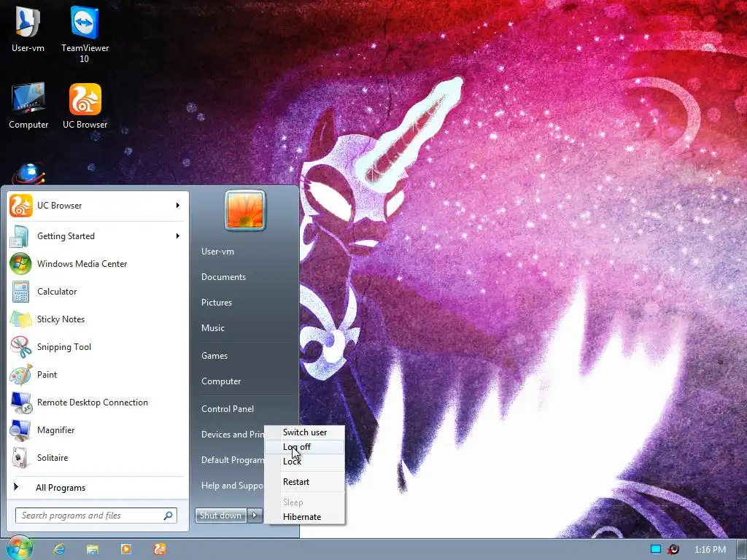Open Music from Start menu
This screenshot has height=560, width=747.
213,328
